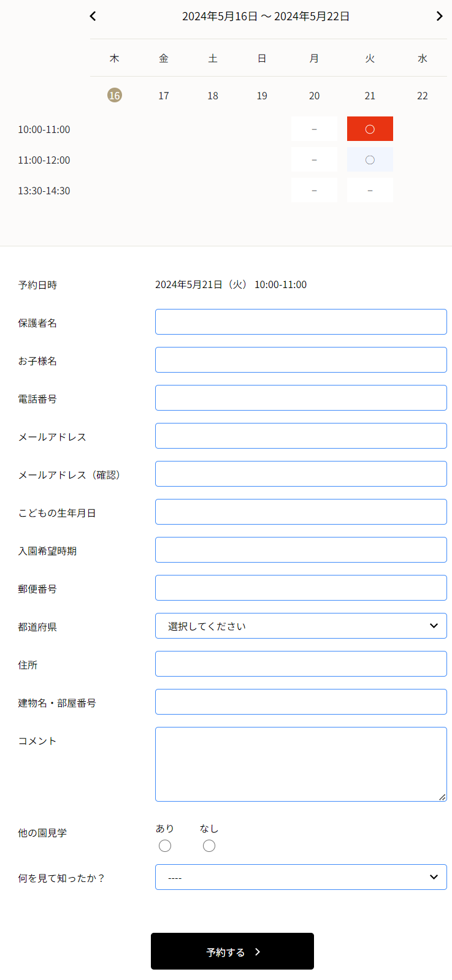Select the 11:00-12:00 ○ slot on Tuesday
The image size is (452, 980).
coord(370,159)
